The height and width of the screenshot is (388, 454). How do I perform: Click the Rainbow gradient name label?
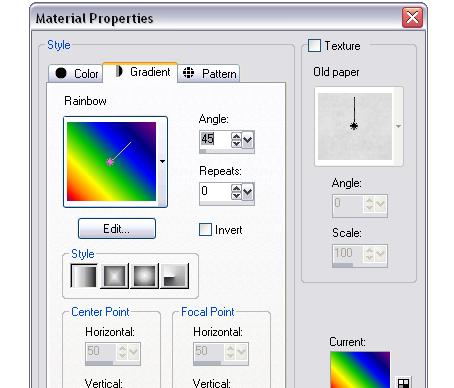coord(85,101)
